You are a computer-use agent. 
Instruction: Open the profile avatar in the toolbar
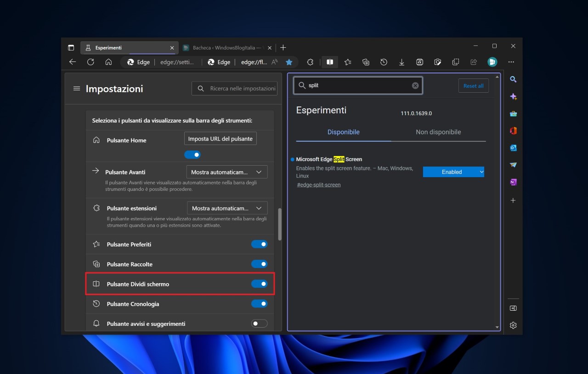coord(492,62)
